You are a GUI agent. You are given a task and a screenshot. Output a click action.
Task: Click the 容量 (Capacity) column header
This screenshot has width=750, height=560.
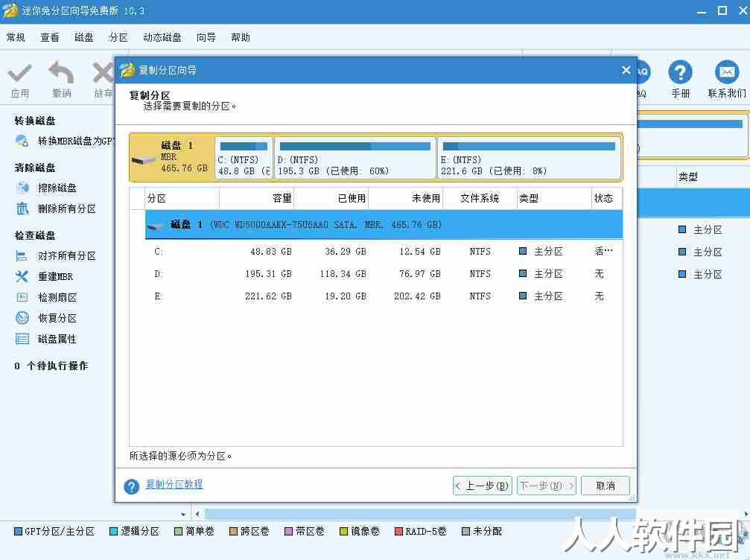[x=256, y=199]
